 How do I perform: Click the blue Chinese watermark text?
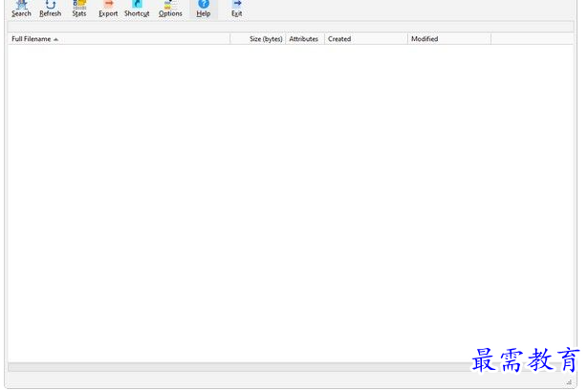pos(526,359)
